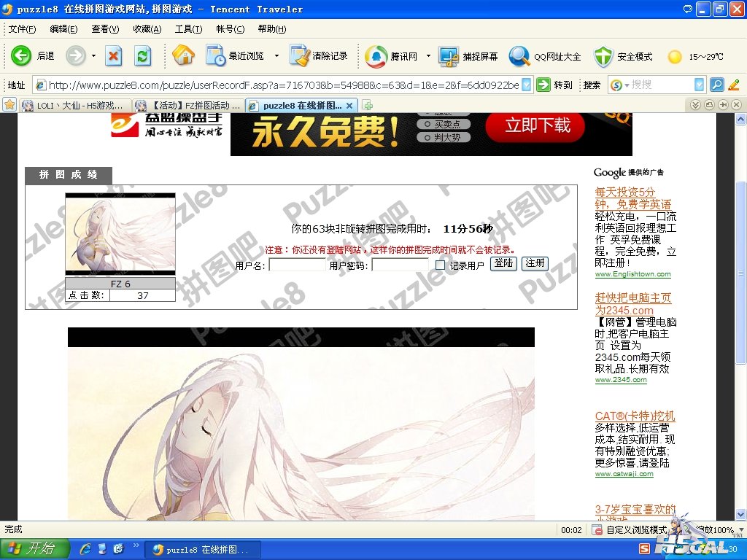Click the 注册 register button
747x560 pixels.
pyautogui.click(x=535, y=263)
